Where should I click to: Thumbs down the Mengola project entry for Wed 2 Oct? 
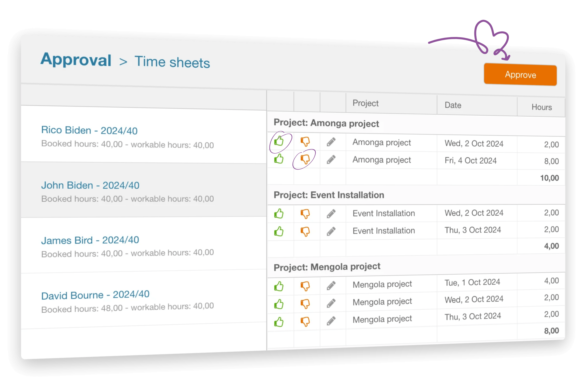tap(306, 304)
